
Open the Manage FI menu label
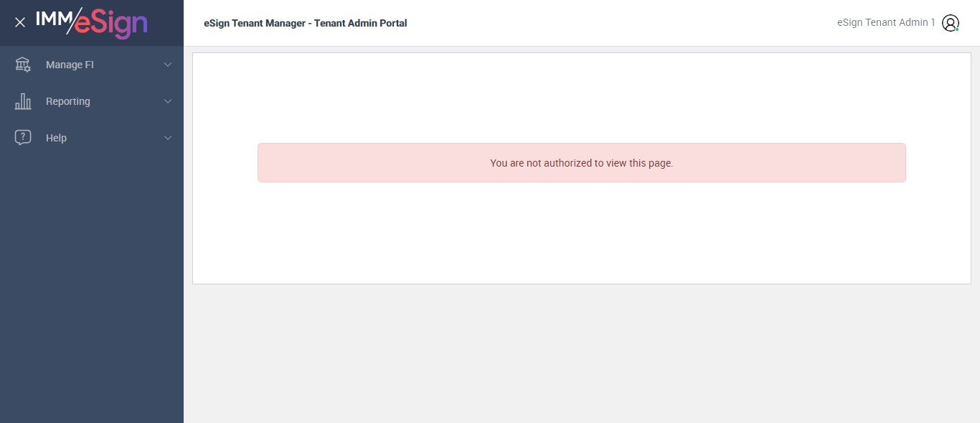(x=70, y=65)
